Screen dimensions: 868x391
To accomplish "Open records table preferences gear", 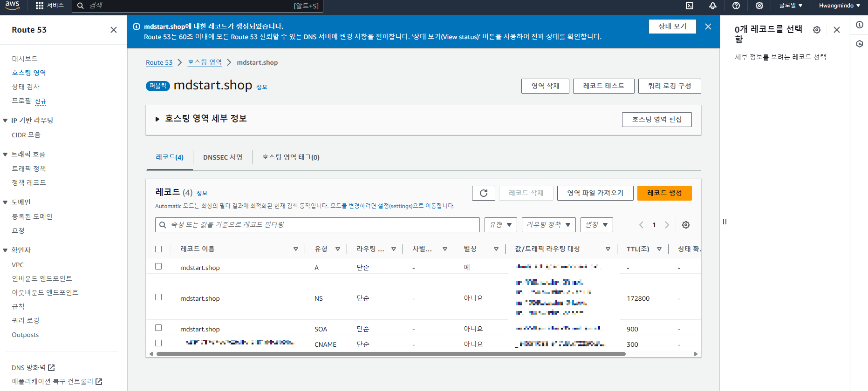I will click(686, 225).
